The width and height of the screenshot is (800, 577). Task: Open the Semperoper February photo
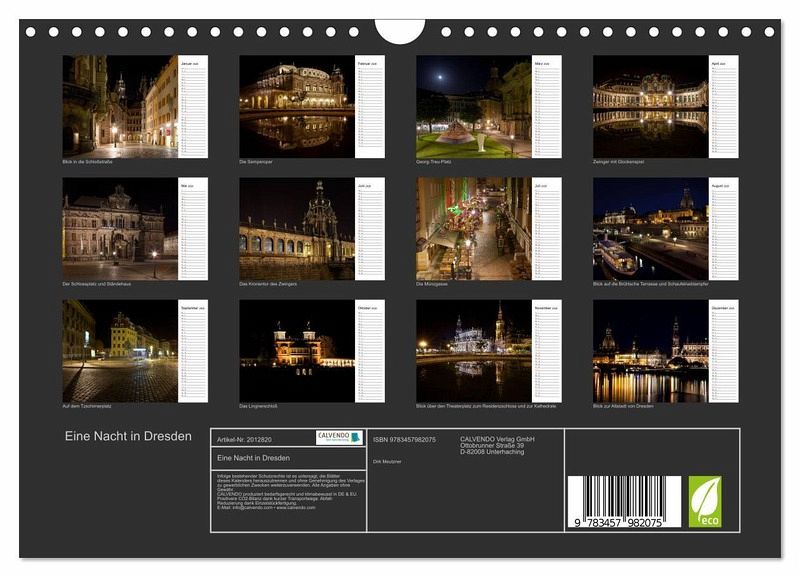click(x=296, y=106)
